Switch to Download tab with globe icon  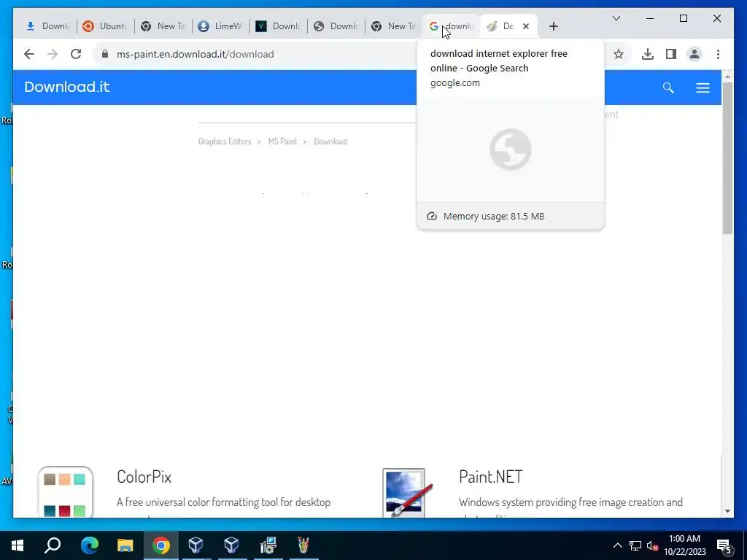click(x=336, y=26)
